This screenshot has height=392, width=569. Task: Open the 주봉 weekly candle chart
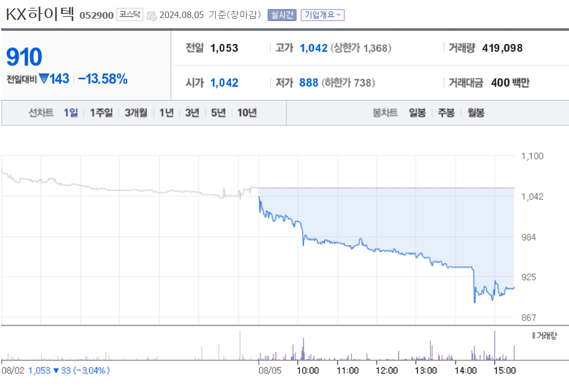pos(447,113)
